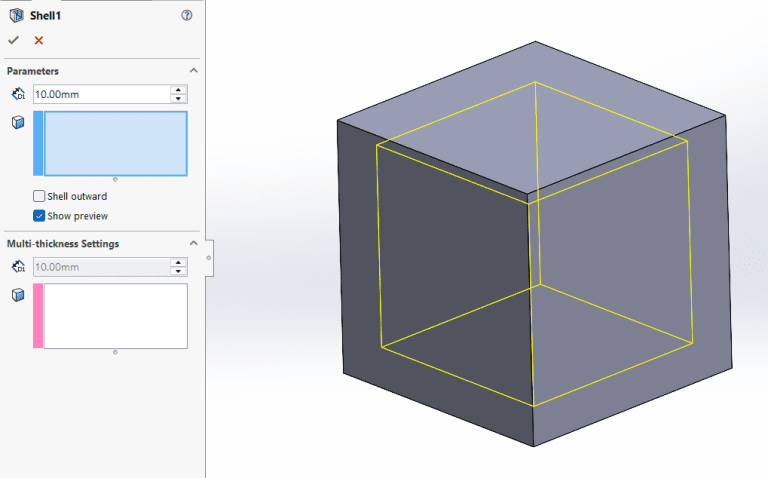768x478 pixels.
Task: Uncheck the Show preview checkbox
Action: pos(39,216)
